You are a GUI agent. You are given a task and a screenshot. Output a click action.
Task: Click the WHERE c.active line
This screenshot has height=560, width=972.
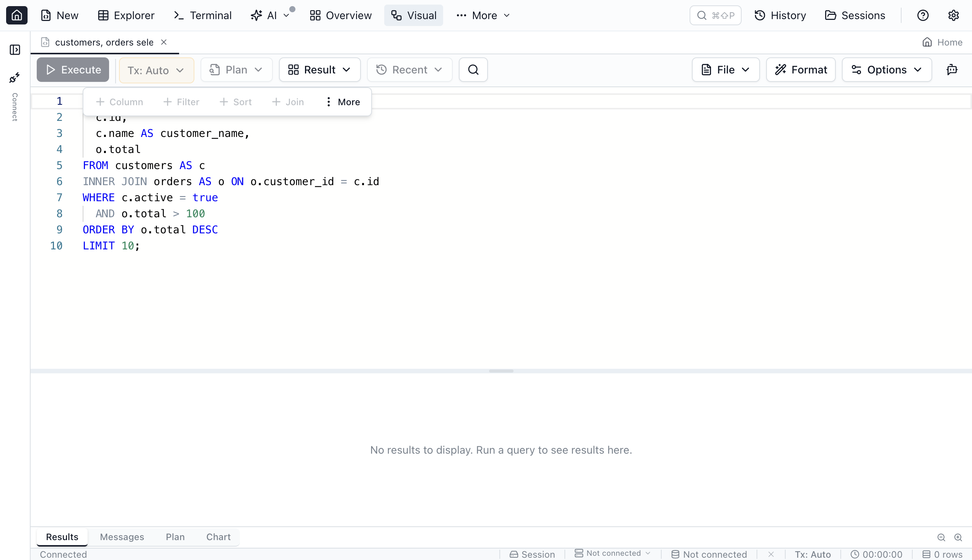tap(150, 198)
